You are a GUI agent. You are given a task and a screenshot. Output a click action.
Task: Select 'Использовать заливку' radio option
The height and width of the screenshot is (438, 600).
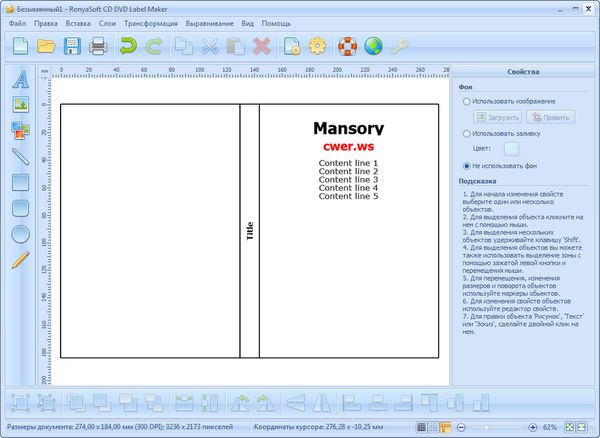(x=467, y=133)
